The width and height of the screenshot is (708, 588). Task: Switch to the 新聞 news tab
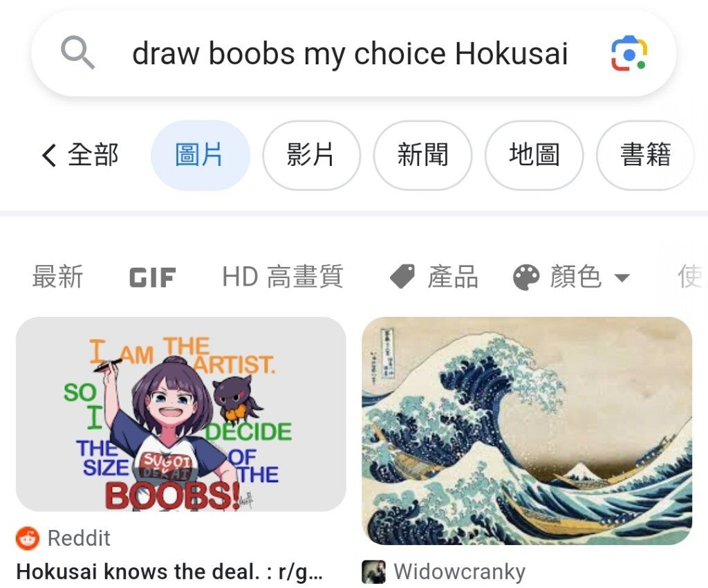coord(422,156)
